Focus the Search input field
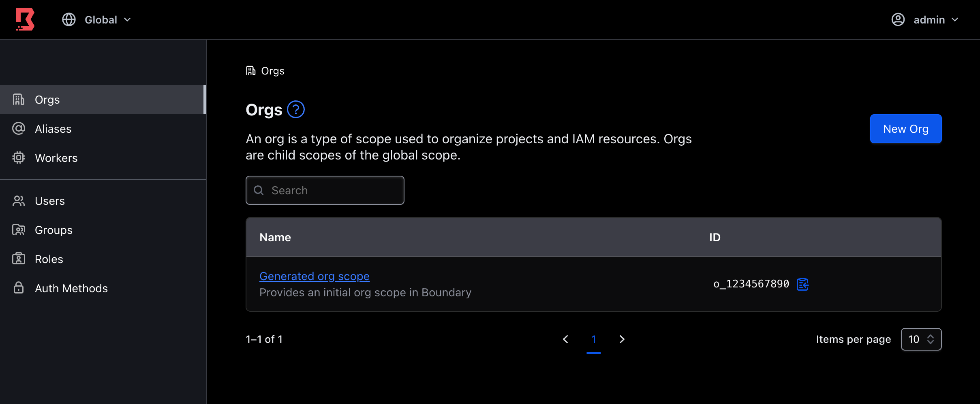The width and height of the screenshot is (980, 404). 325,190
